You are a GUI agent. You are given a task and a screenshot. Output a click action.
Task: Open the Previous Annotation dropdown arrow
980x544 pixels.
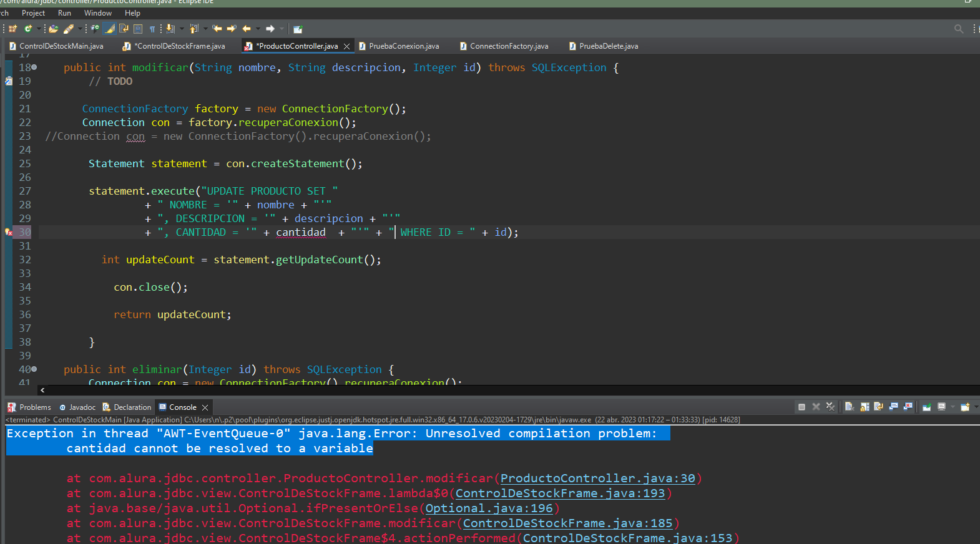[x=205, y=29]
